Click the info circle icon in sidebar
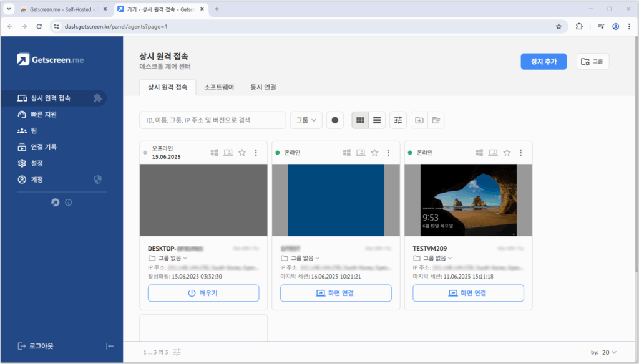This screenshot has height=364, width=639. 69,203
